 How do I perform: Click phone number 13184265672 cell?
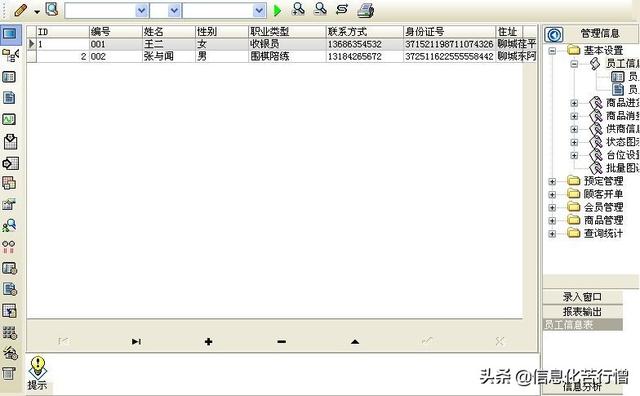(x=364, y=56)
